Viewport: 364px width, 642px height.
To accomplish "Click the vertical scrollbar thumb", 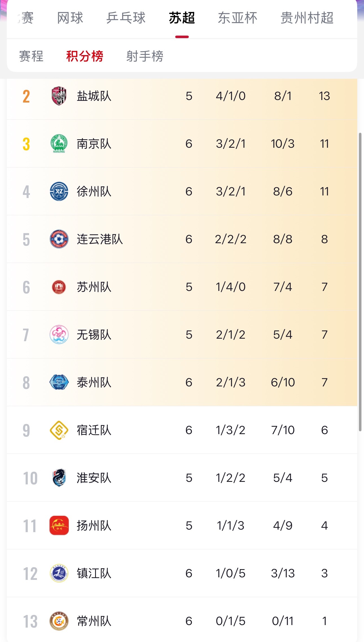I will pos(360,282).
